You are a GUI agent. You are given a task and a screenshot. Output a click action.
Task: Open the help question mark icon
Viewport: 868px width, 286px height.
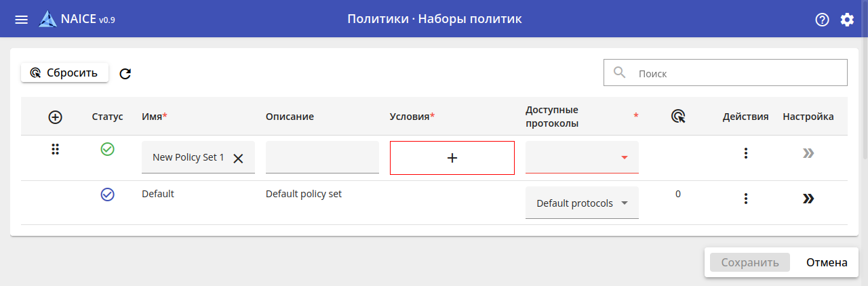tap(822, 20)
